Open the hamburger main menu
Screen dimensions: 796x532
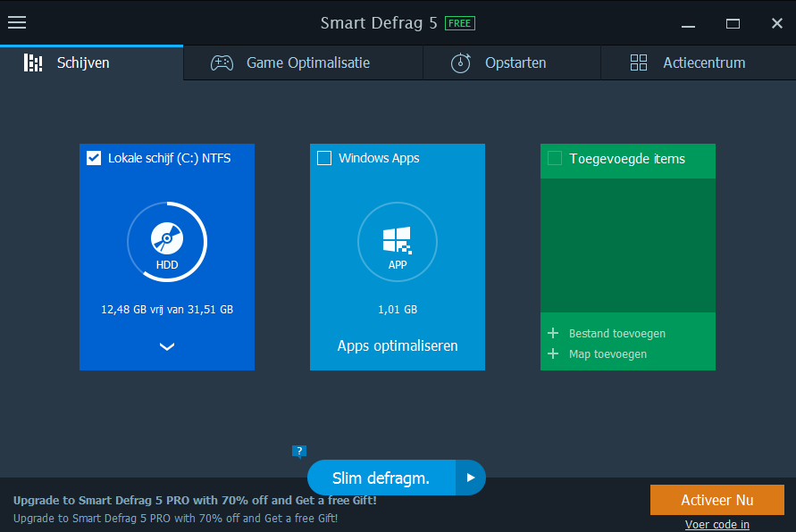(x=17, y=22)
